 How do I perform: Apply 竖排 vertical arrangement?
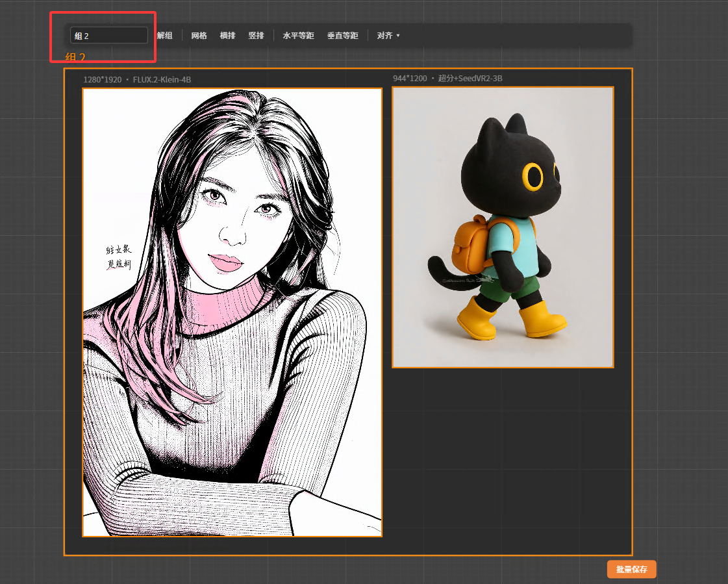256,35
